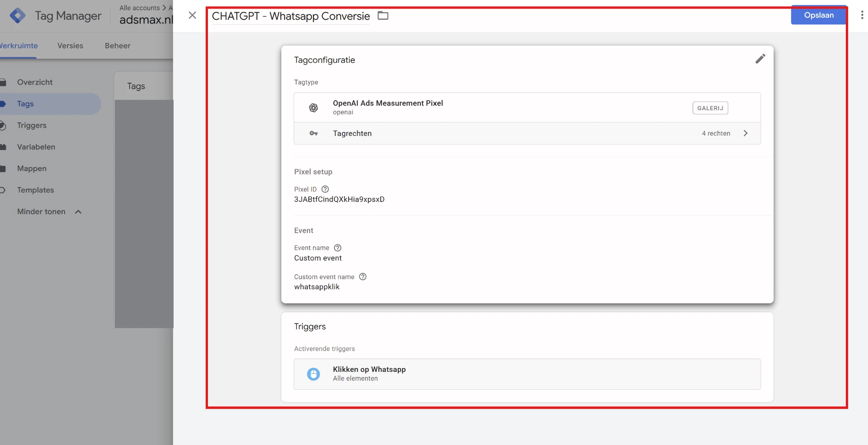Click the Pixel ID value 3JABtfCindQXkHia9xpsxD

point(339,199)
